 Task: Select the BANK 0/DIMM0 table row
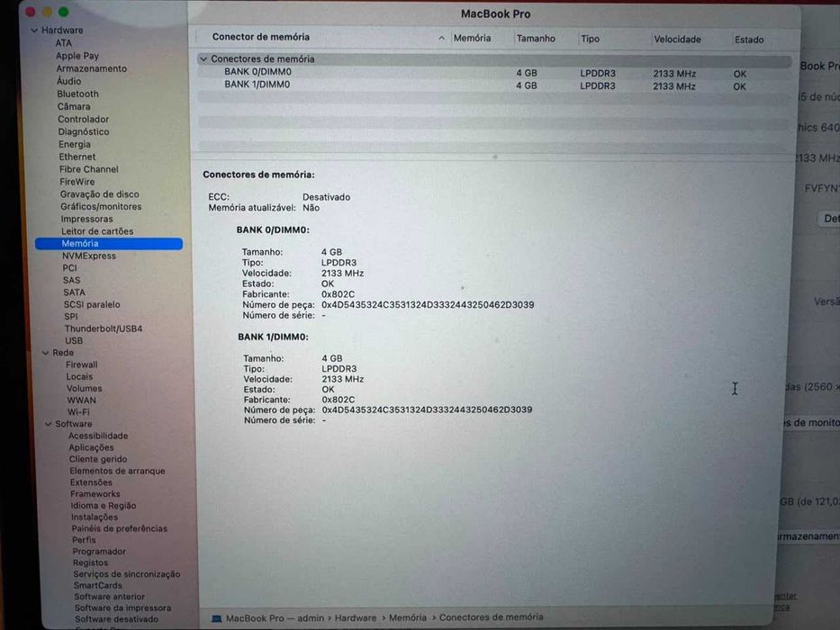(494, 72)
